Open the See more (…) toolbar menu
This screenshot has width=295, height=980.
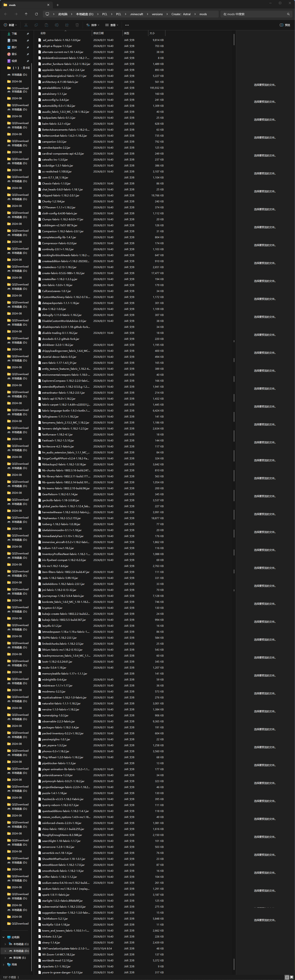tap(127, 25)
